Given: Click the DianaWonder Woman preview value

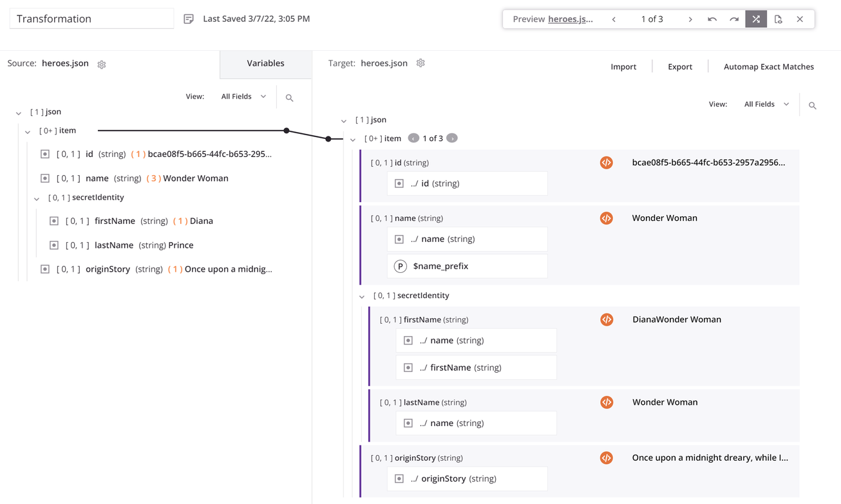Looking at the screenshot, I should [x=677, y=319].
